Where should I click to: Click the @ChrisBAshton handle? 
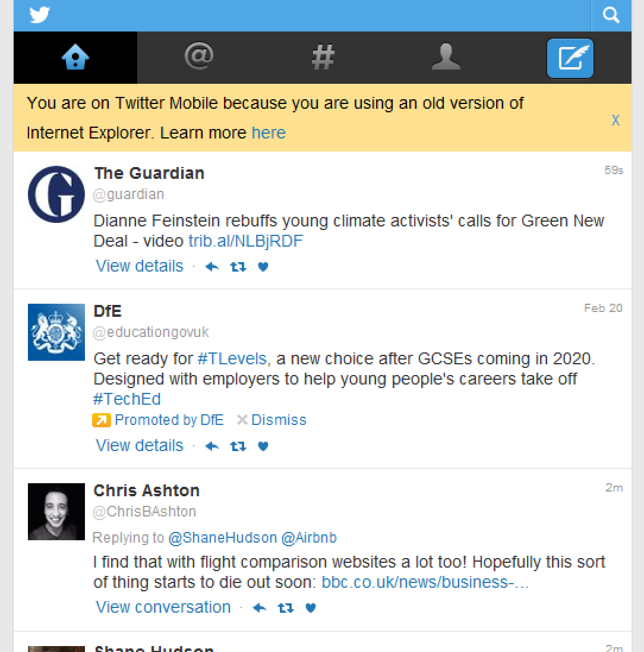click(144, 512)
